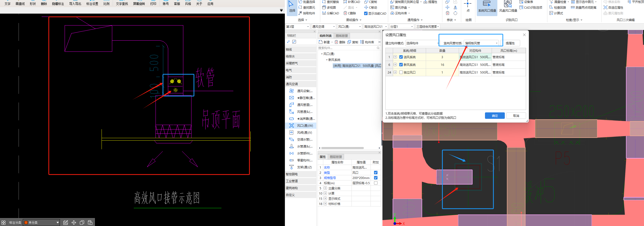Select ★静压箱 in the navigation list
Screen dimensions: 644x226
pyautogui.click(x=301, y=98)
